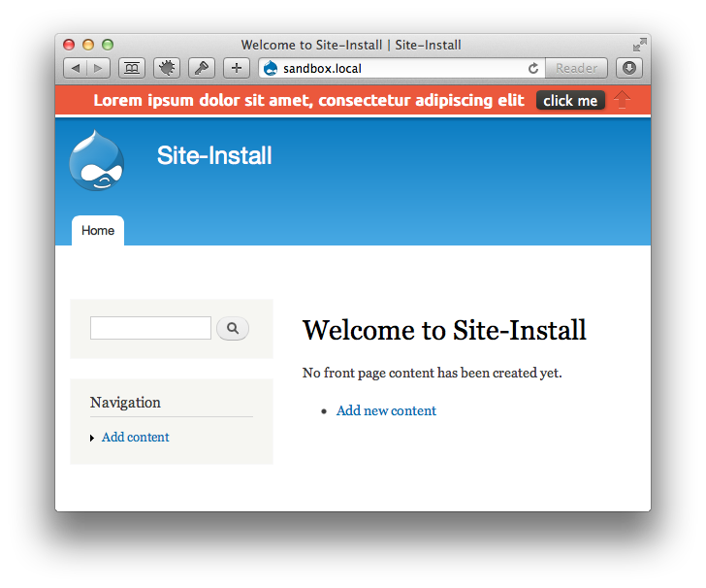706x588 pixels.
Task: Open the Add content navigation link
Action: (135, 437)
